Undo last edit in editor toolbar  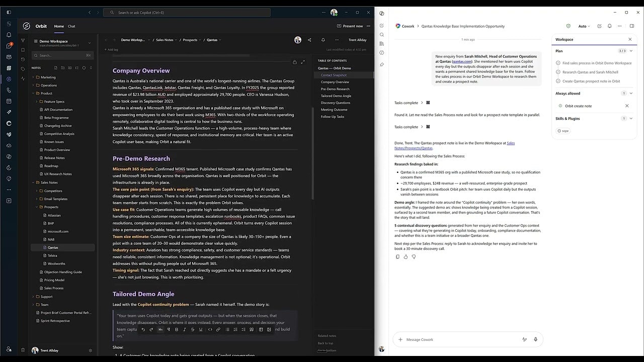pos(143,329)
